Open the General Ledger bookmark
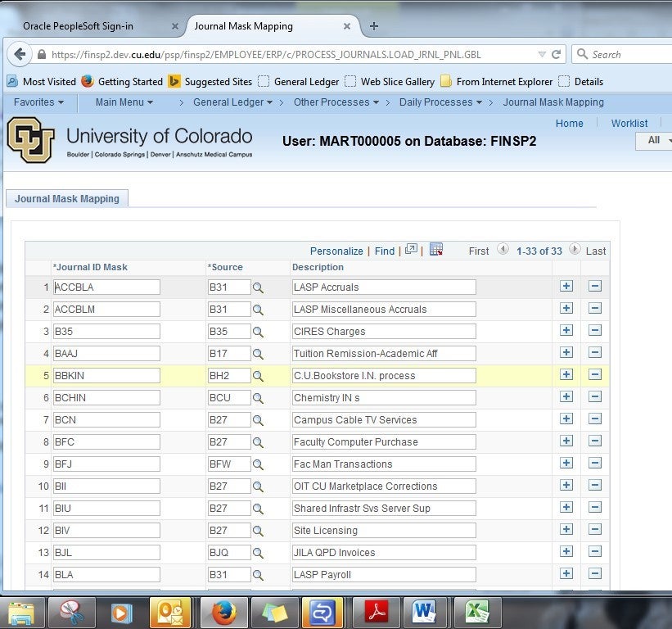 [299, 81]
